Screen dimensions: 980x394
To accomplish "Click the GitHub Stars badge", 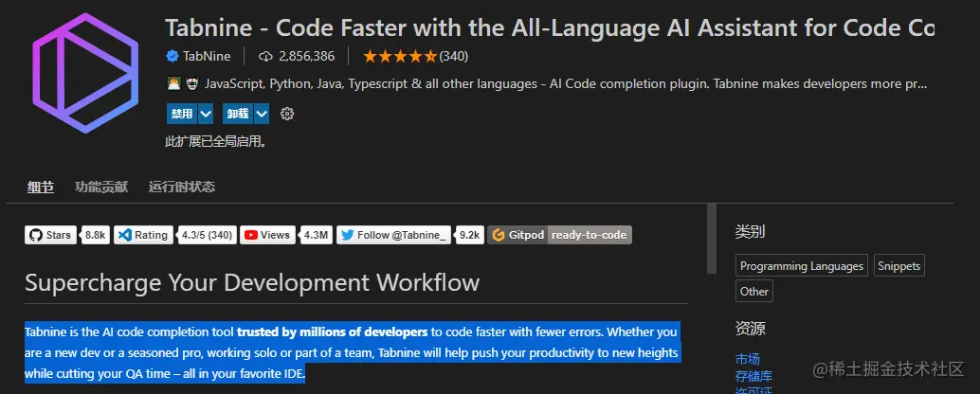I will point(66,235).
